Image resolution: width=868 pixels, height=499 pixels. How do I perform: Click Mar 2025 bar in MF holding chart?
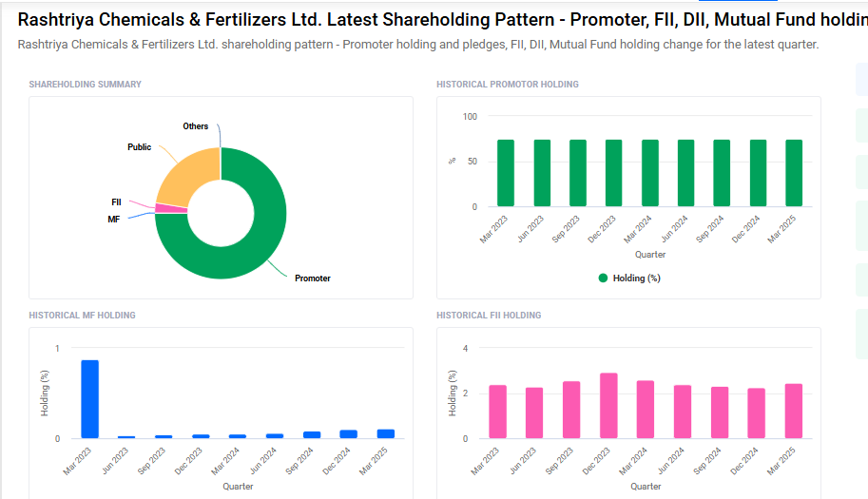[x=386, y=434]
